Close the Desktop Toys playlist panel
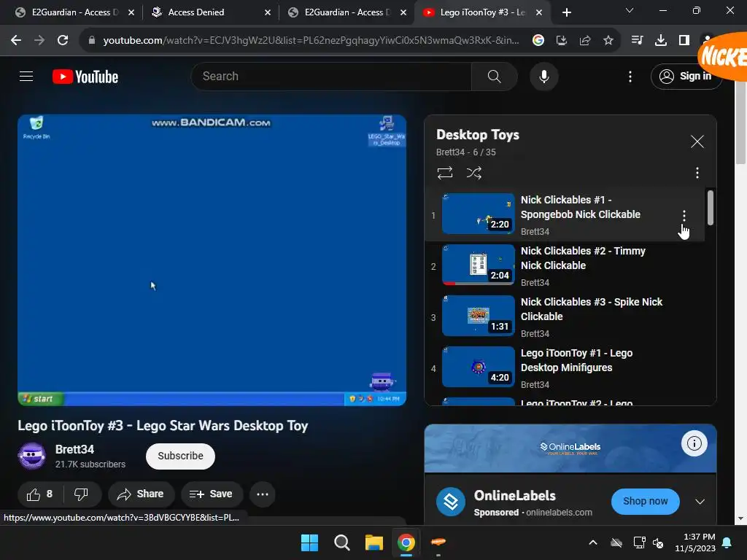Screen dimensions: 747x560 click(697, 141)
